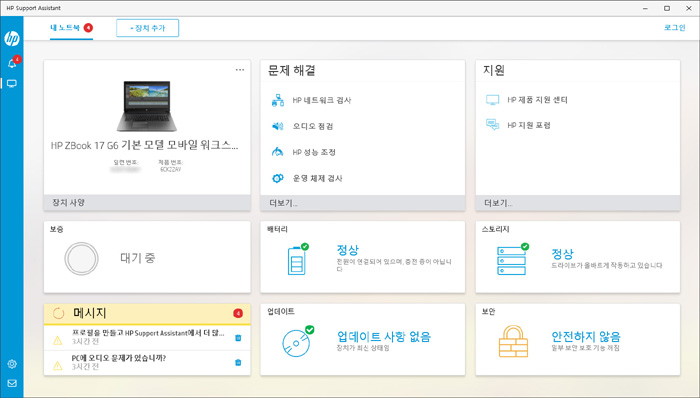Click warning icon on audio message
Viewport: 700px width, 398px height.
pos(58,366)
